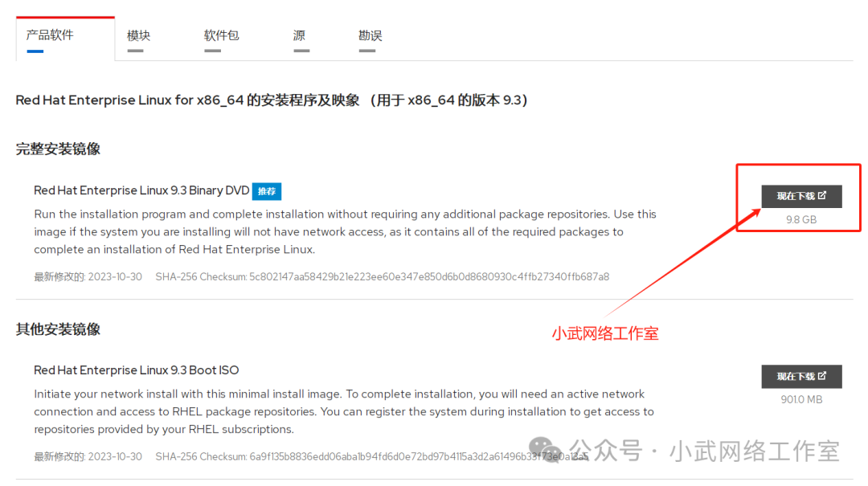Image resolution: width=868 pixels, height=486 pixels.
Task: Click the 9.8 GB file size label
Action: 801,220
